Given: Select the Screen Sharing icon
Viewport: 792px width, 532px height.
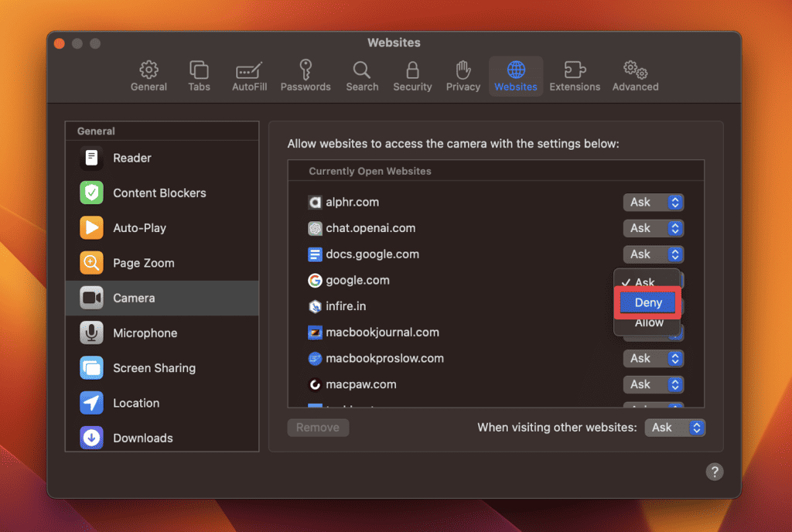Looking at the screenshot, I should pyautogui.click(x=91, y=368).
